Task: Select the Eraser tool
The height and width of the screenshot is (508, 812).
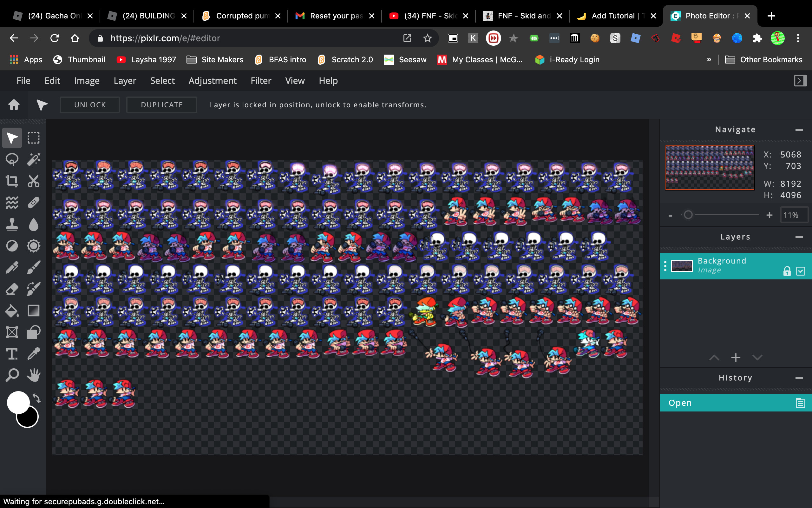Action: coord(12,289)
